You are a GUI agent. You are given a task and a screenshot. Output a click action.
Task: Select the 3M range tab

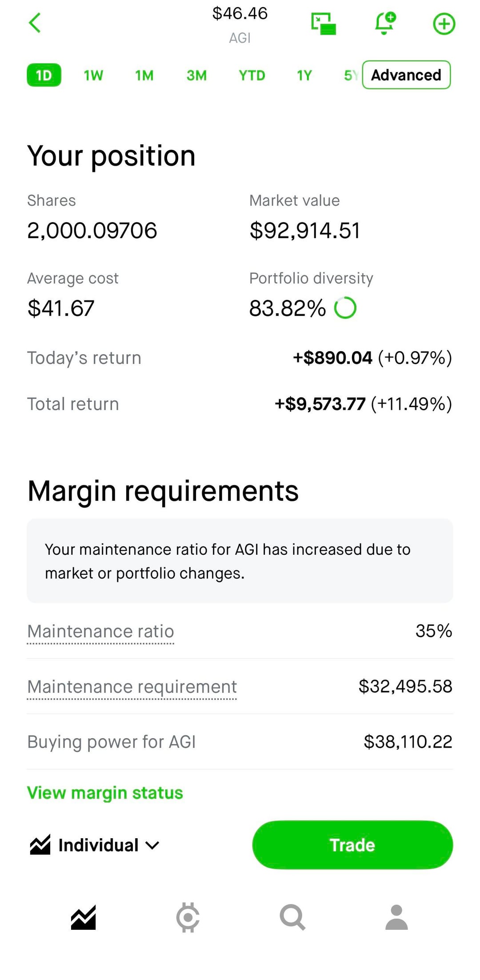(x=196, y=76)
